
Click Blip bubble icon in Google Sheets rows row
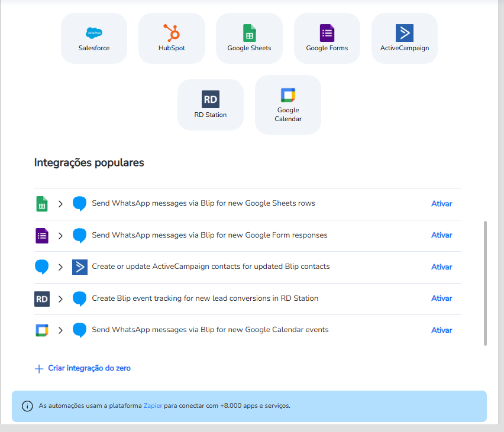pos(79,204)
